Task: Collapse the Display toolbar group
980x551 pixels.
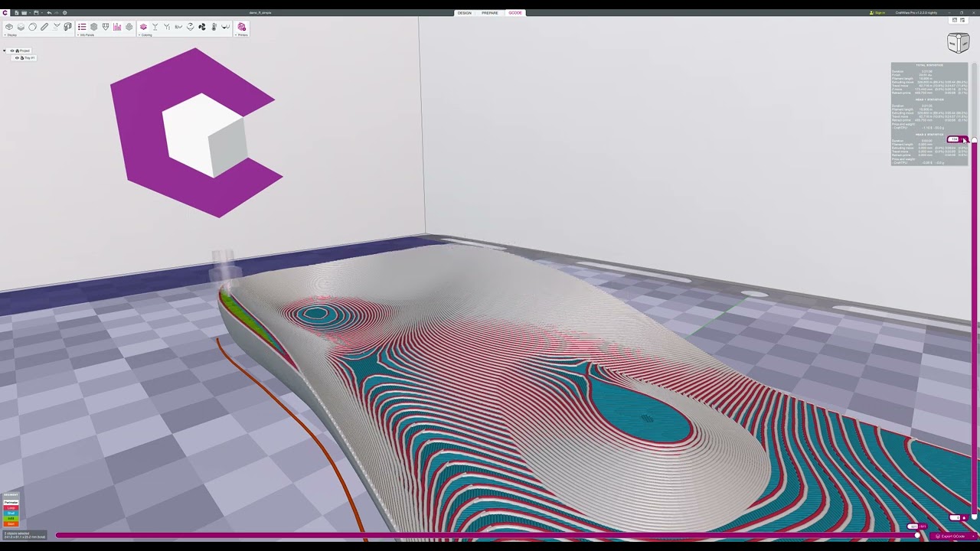Action: pyautogui.click(x=5, y=34)
